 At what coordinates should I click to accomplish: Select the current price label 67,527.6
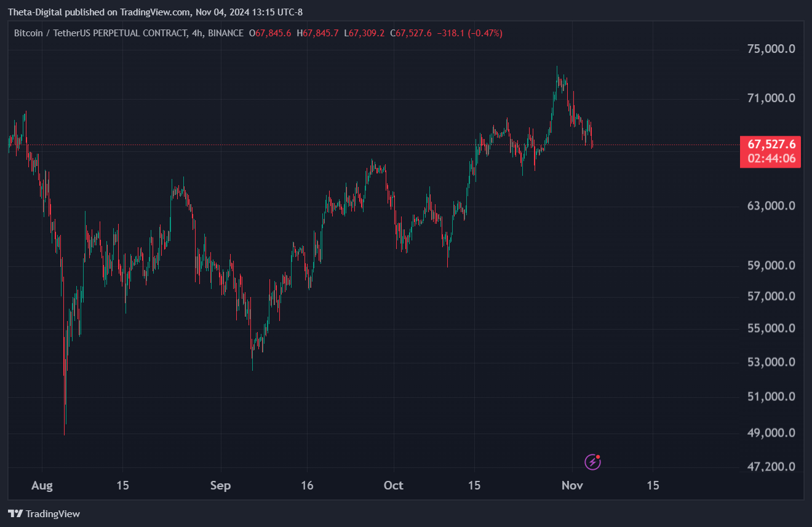[x=771, y=145]
